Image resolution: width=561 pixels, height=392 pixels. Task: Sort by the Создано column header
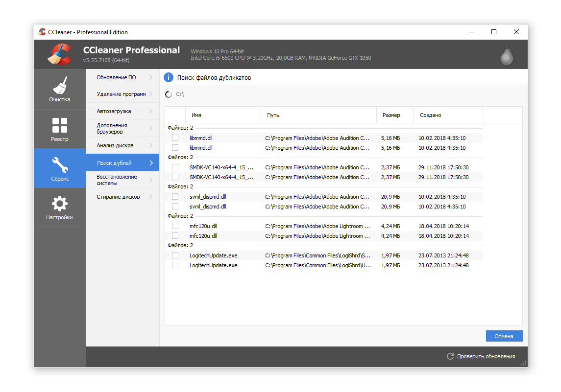(x=448, y=115)
